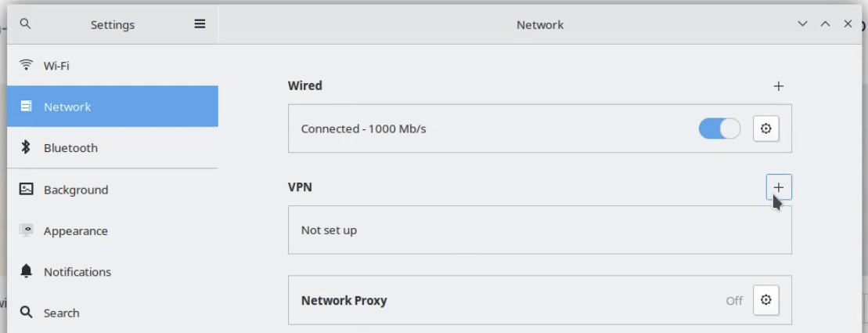The height and width of the screenshot is (333, 868).
Task: Click the Bluetooth symbol icon in sidebar
Action: [26, 147]
